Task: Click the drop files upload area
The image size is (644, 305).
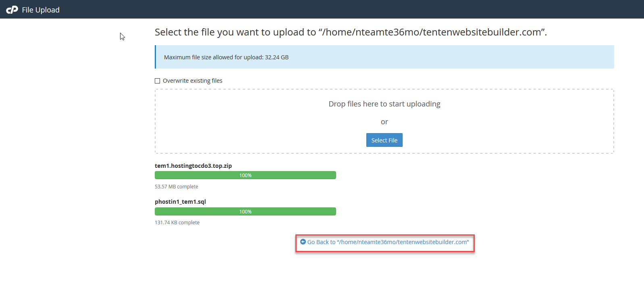Action: 384,121
